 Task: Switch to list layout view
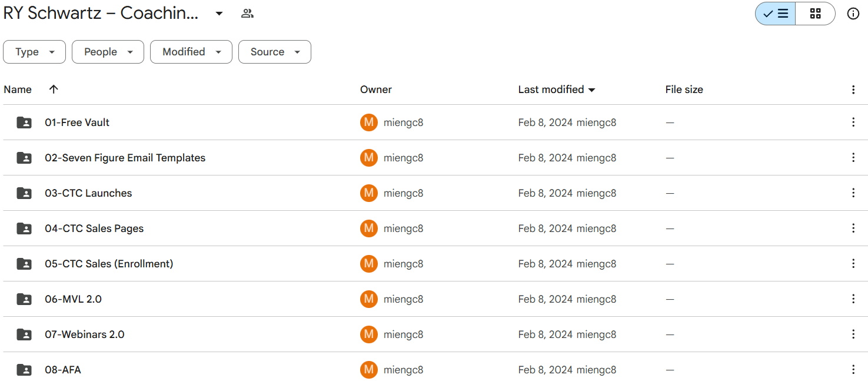776,14
